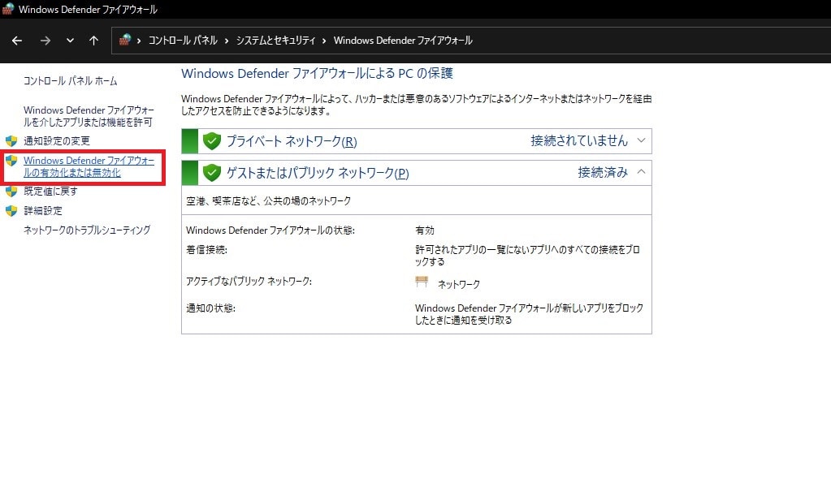
Task: Open 通知設定の変更 link
Action: (57, 141)
